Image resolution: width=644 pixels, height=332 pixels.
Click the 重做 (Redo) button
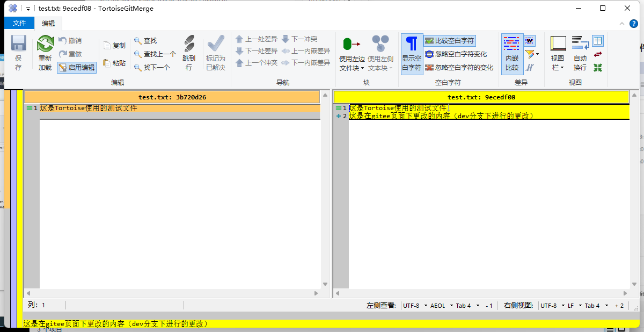click(x=70, y=54)
